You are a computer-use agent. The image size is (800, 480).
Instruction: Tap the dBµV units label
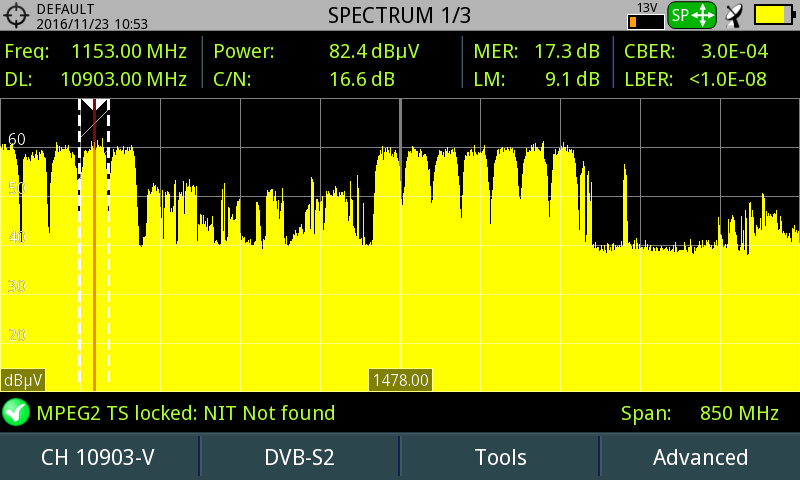23,381
